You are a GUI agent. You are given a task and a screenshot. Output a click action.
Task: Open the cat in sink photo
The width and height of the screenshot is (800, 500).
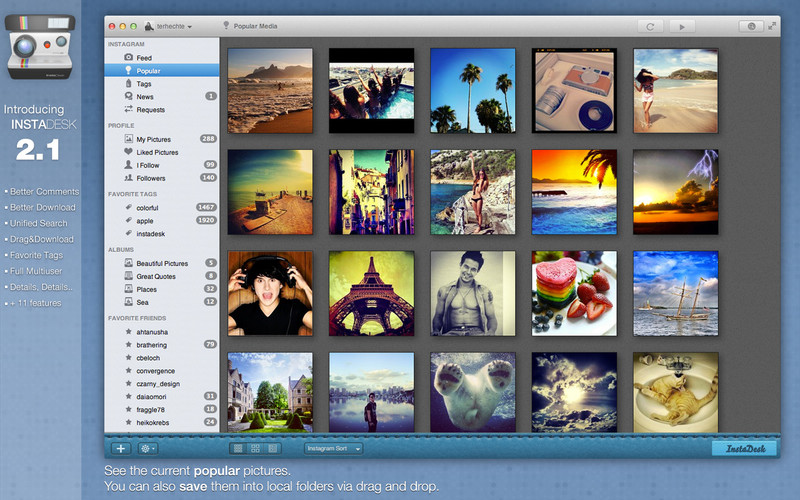(x=676, y=392)
